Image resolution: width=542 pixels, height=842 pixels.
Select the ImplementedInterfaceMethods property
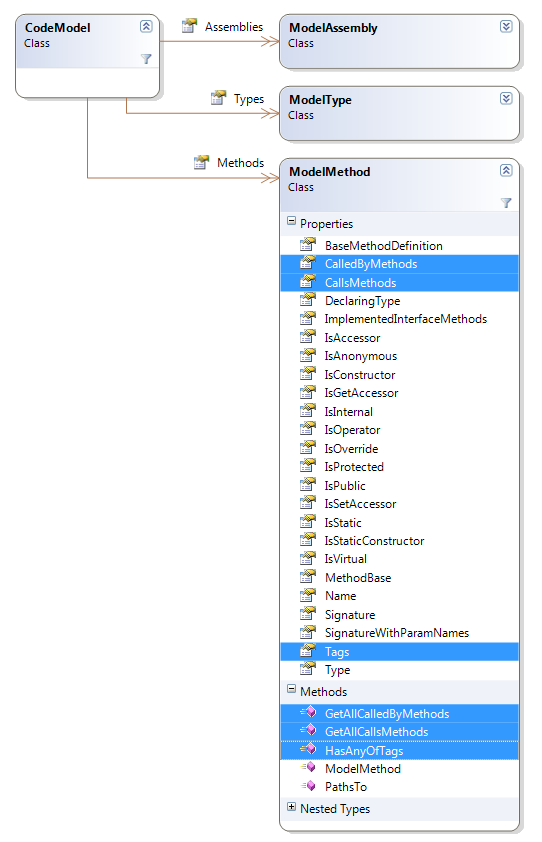[x=399, y=319]
